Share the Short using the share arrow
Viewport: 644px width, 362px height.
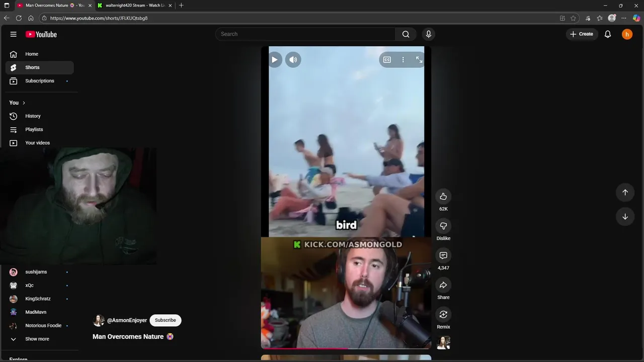[443, 285]
